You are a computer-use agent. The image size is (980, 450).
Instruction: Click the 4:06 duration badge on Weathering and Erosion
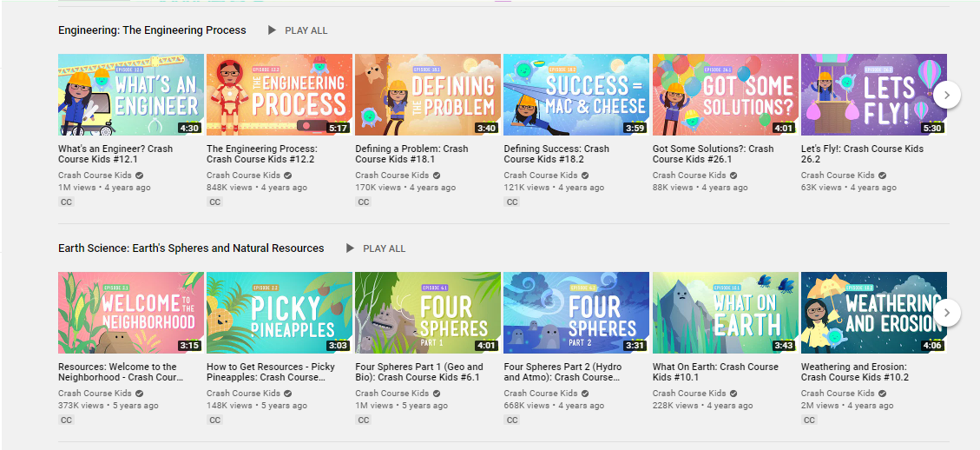[x=932, y=346]
